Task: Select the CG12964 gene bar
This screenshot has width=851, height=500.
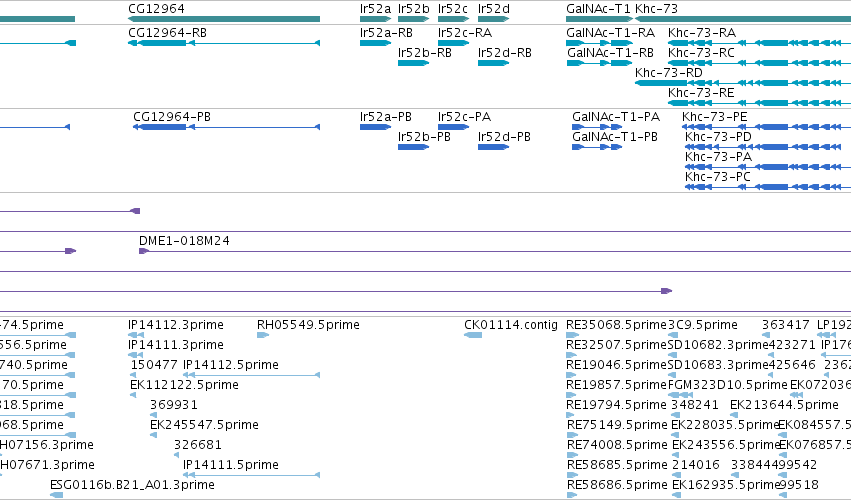Action: [x=224, y=19]
